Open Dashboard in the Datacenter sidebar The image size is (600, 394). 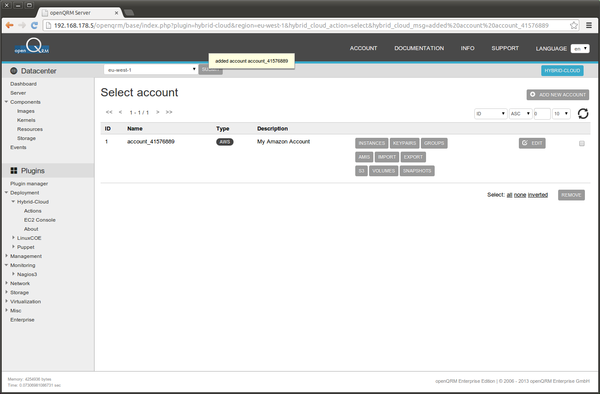tap(23, 84)
